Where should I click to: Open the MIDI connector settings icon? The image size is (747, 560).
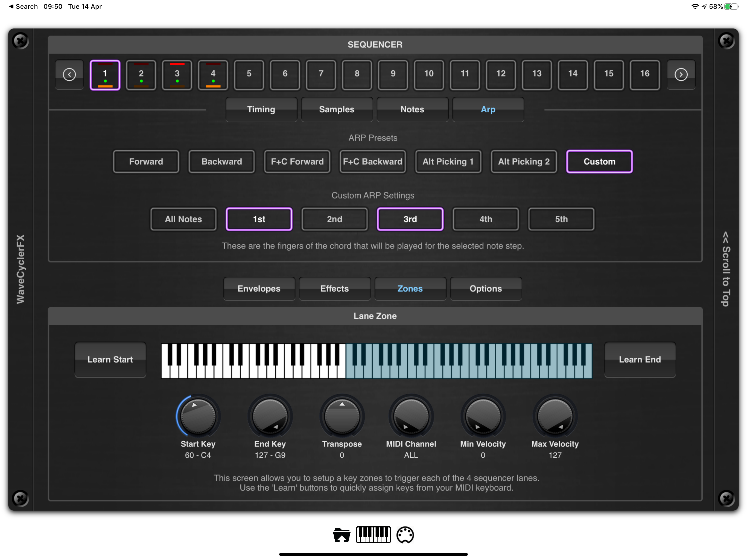tap(405, 535)
